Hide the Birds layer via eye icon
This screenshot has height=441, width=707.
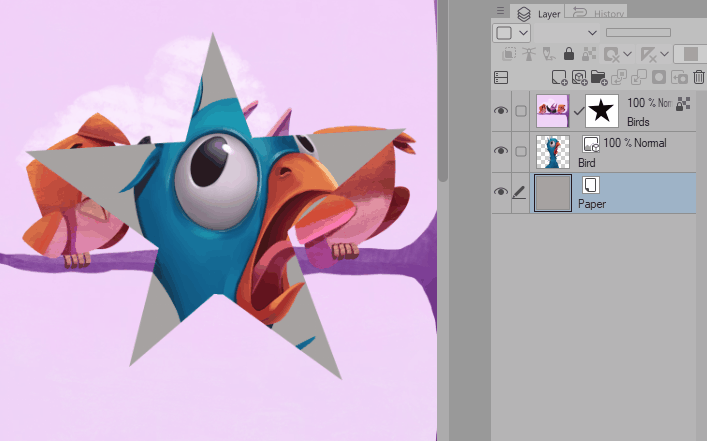pos(501,110)
